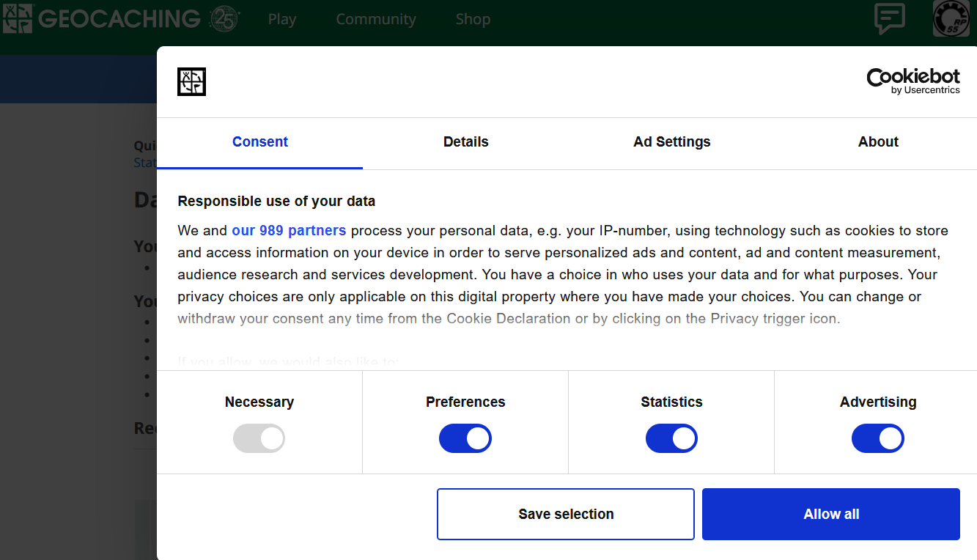This screenshot has height=560, width=977.
Task: Open the Community dropdown menu
Action: pyautogui.click(x=375, y=20)
